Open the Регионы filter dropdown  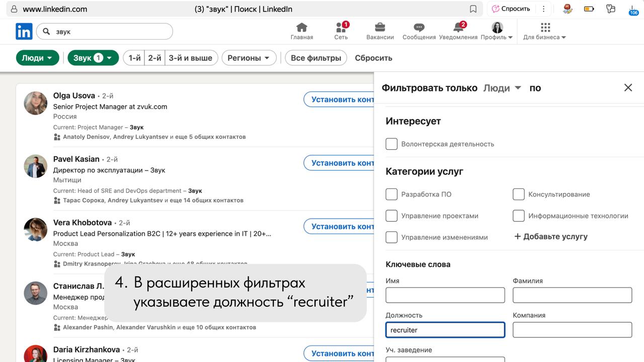(x=249, y=58)
